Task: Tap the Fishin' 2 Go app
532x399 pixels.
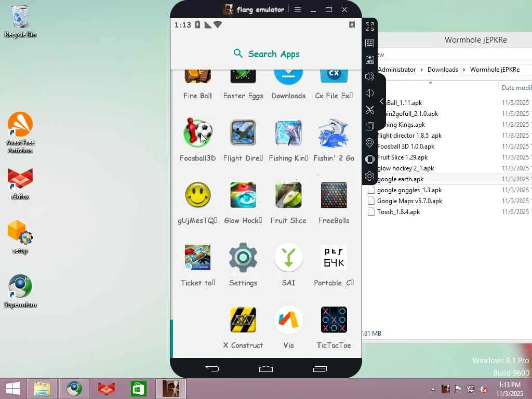Action: click(334, 132)
